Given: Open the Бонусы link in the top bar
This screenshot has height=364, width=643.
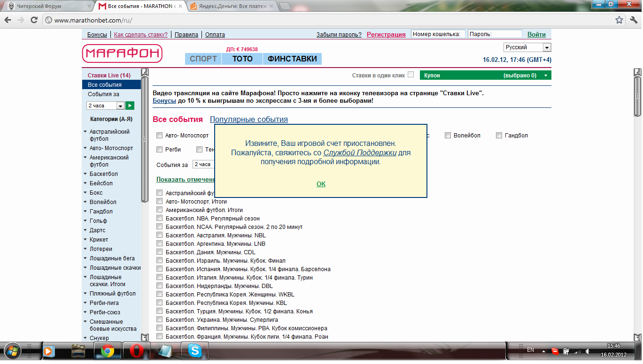Looking at the screenshot, I should tap(97, 34).
